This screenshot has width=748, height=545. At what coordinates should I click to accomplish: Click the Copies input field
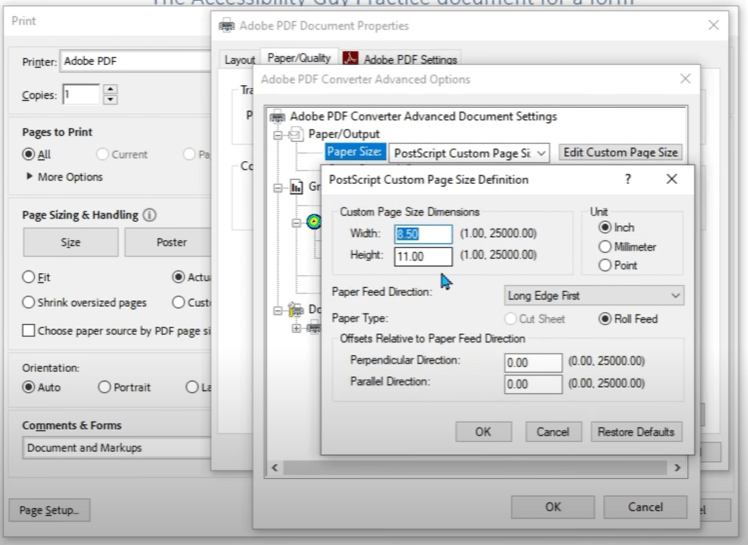82,94
